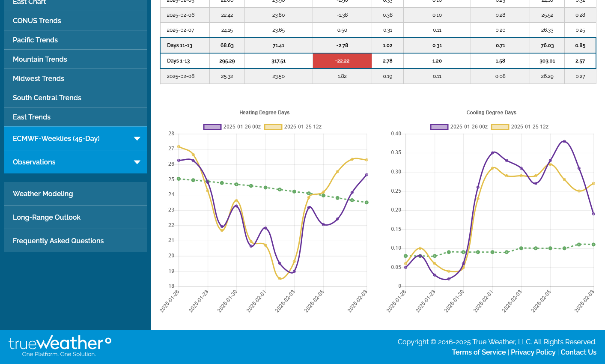Expand the ECMWF-Weeklies (45-Day) dropdown arrow

[137, 138]
